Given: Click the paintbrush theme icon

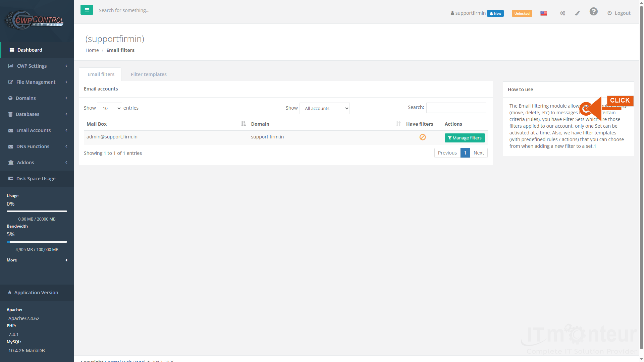Looking at the screenshot, I should point(577,13).
